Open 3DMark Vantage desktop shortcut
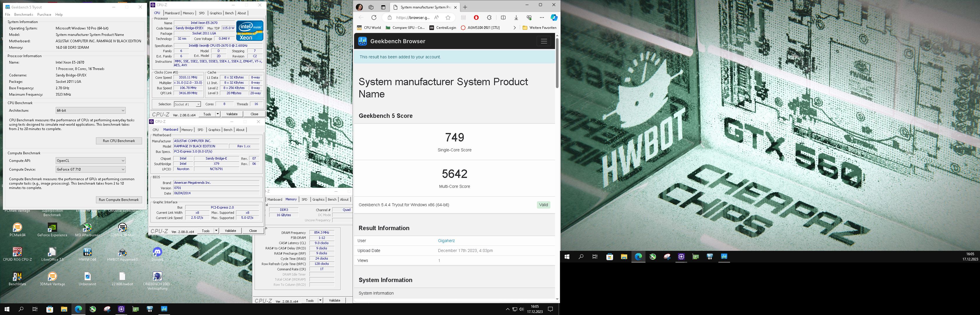The width and height of the screenshot is (980, 315). [x=52, y=279]
